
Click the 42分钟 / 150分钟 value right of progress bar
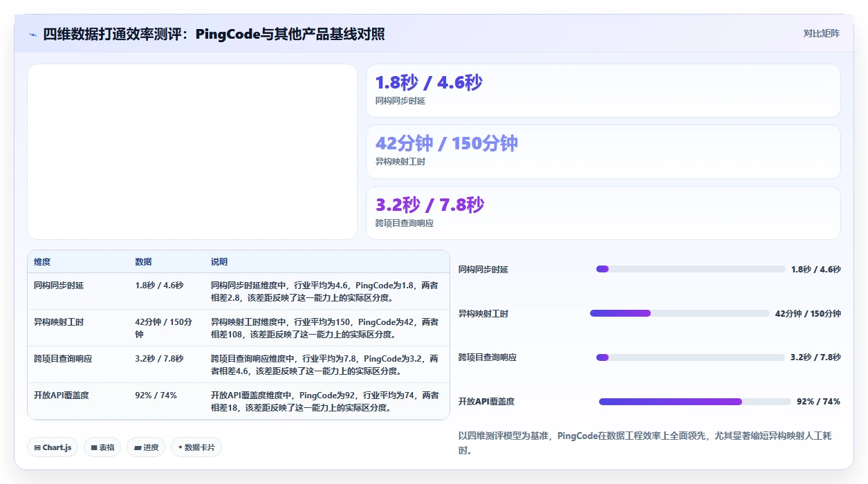[x=808, y=313]
